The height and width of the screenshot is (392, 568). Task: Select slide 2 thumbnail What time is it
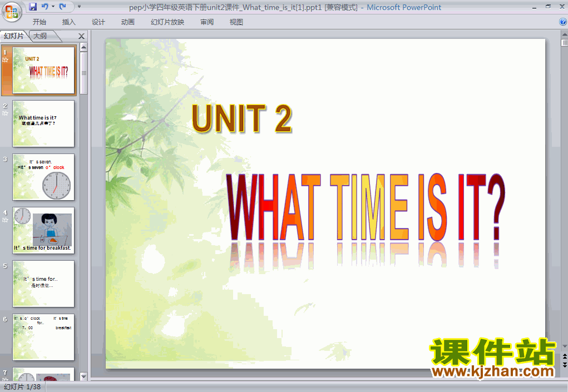[x=43, y=124]
